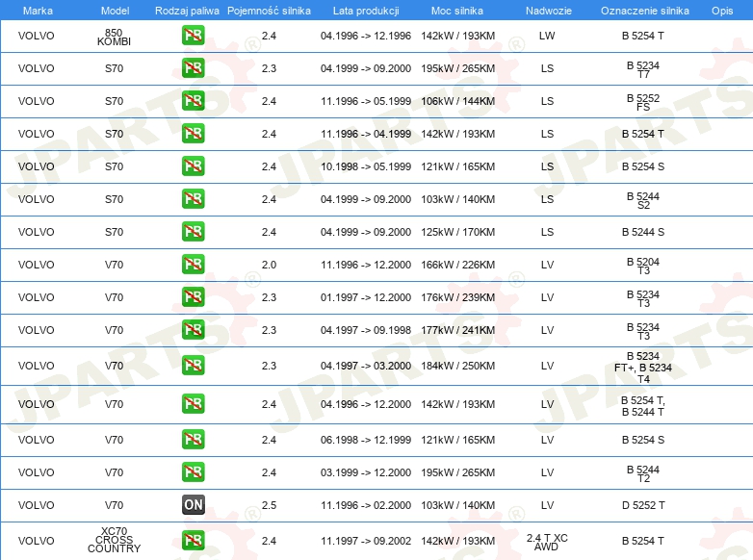Click the LW body type cell
Screen dimensions: 753x560
(x=547, y=36)
